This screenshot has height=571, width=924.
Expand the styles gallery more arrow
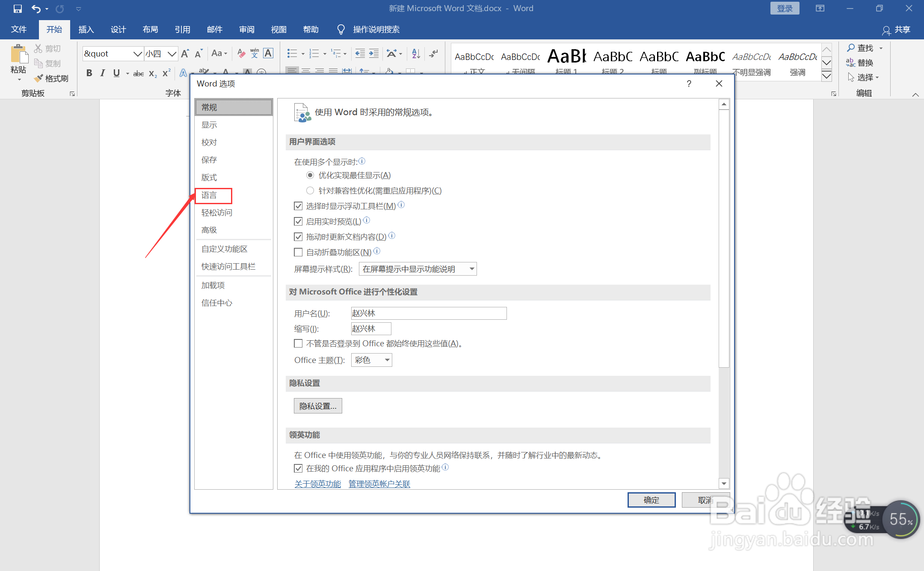click(x=826, y=76)
